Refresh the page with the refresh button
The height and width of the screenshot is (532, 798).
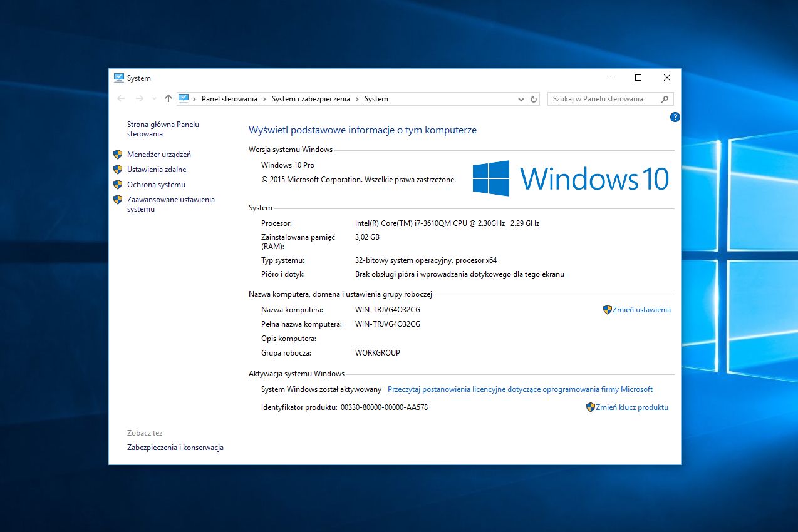tap(534, 99)
